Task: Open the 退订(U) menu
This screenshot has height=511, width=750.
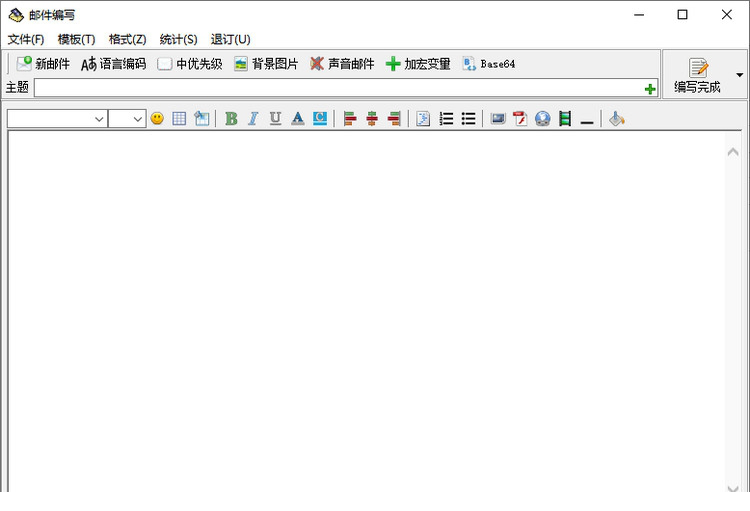Action: [231, 39]
